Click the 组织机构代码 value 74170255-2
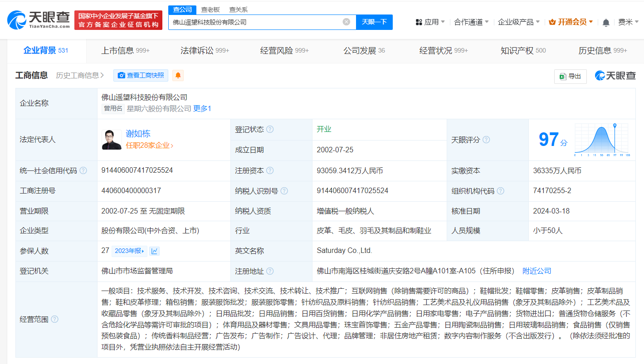 [552, 191]
